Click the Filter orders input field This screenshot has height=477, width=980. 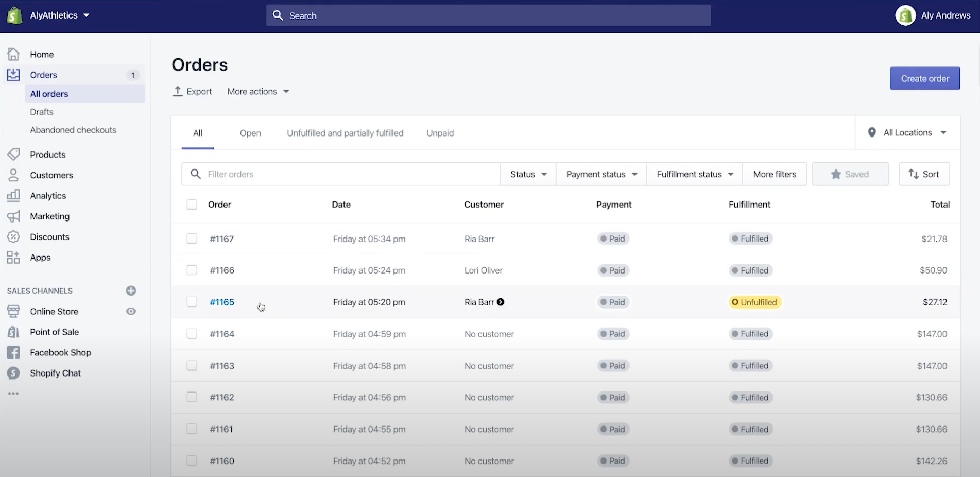(341, 174)
